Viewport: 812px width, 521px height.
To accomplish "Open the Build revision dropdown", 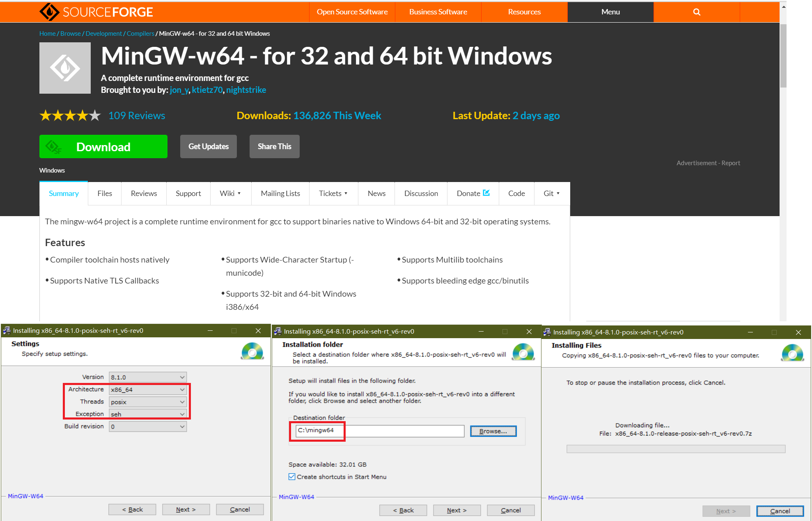I will [148, 426].
